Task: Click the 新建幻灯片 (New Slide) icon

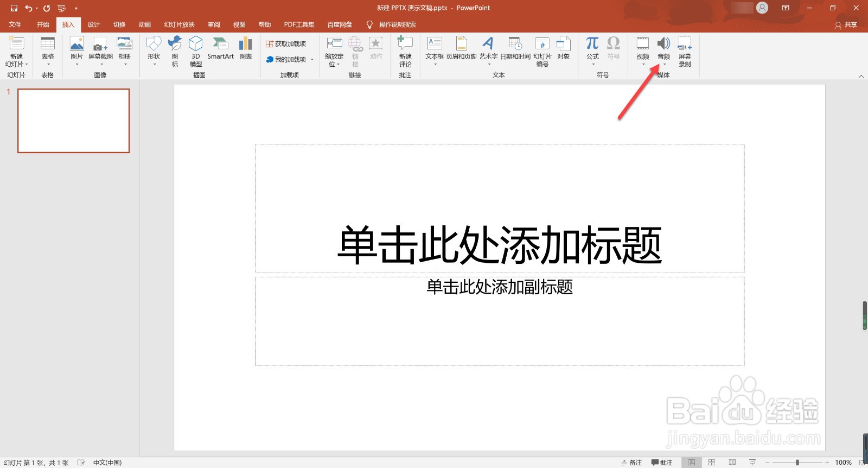Action: click(17, 43)
